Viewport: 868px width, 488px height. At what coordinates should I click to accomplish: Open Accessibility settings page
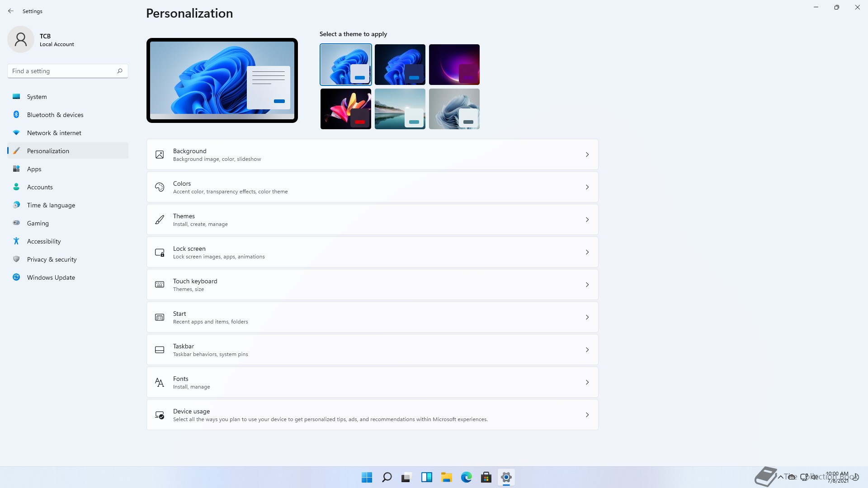tap(68, 241)
